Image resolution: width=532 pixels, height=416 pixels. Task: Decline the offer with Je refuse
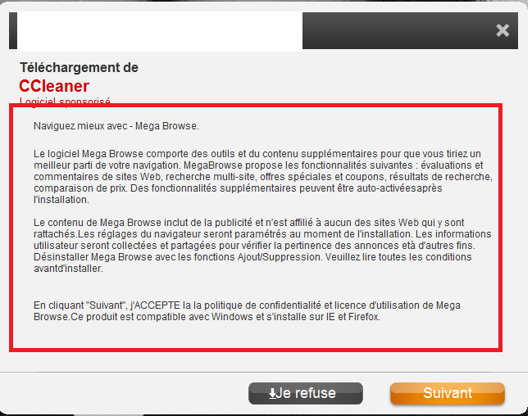306,393
